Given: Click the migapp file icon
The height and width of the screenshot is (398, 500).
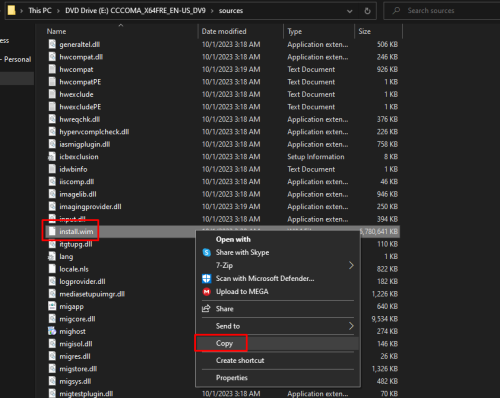Looking at the screenshot, I should 52,306.
